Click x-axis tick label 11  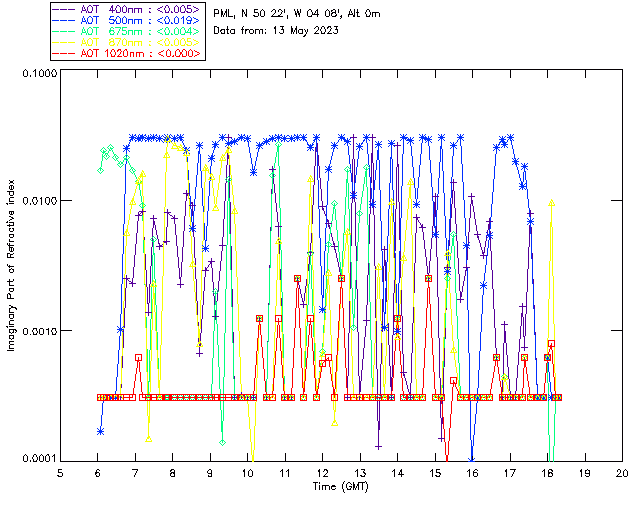coord(285,473)
